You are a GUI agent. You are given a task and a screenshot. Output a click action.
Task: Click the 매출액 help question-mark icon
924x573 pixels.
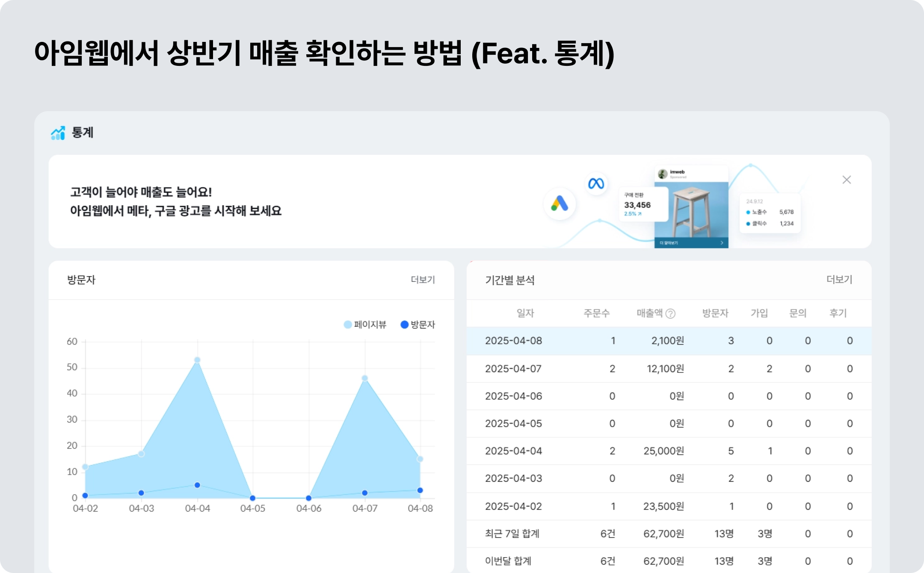(x=670, y=313)
